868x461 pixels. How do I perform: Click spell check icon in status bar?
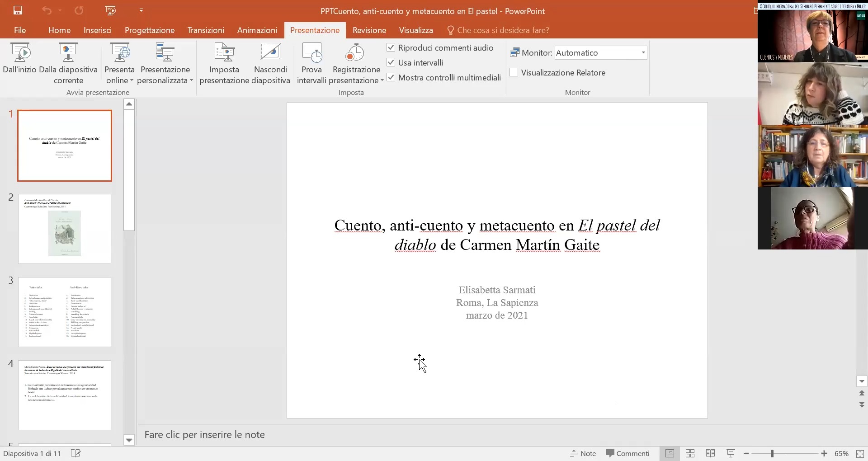[x=76, y=453]
